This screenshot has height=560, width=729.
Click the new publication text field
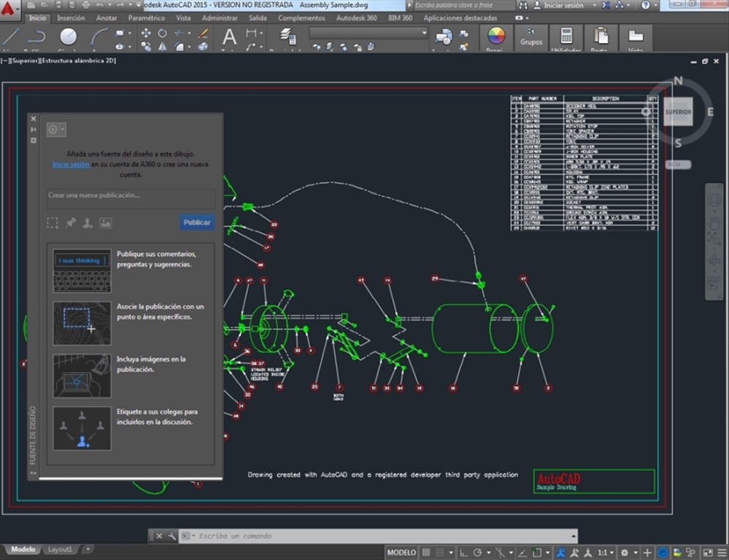(131, 199)
